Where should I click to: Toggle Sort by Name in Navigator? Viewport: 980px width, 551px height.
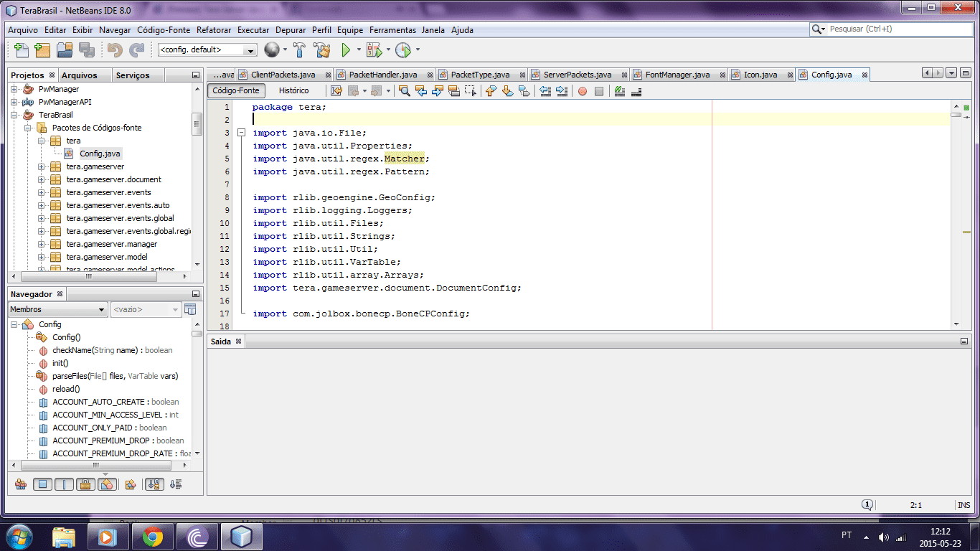click(x=154, y=484)
